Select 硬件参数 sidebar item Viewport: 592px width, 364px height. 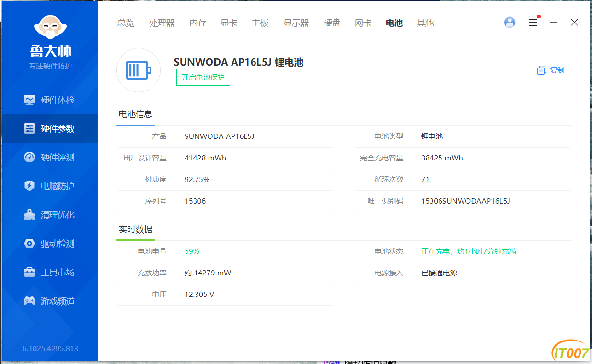click(x=50, y=129)
